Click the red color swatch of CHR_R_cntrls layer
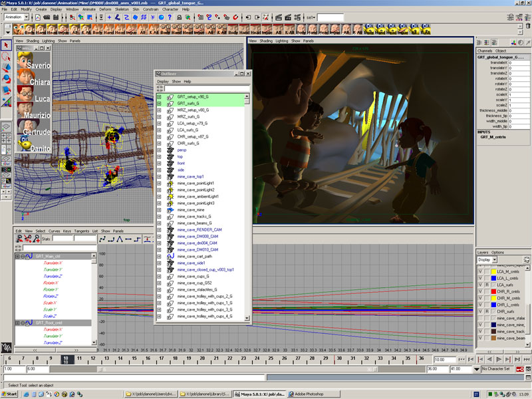The height and width of the screenshot is (399, 532). 493,291
